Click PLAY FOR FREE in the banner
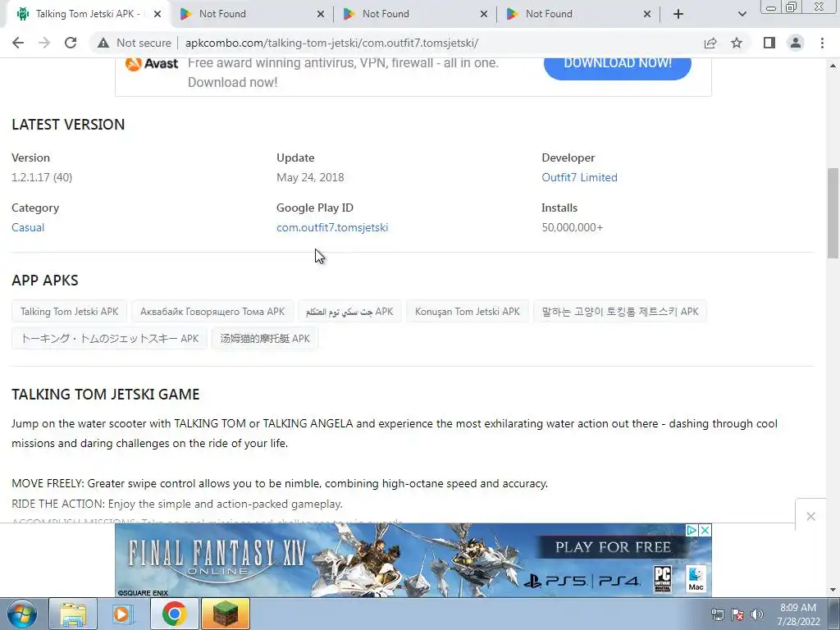840x630 pixels. pyautogui.click(x=613, y=547)
